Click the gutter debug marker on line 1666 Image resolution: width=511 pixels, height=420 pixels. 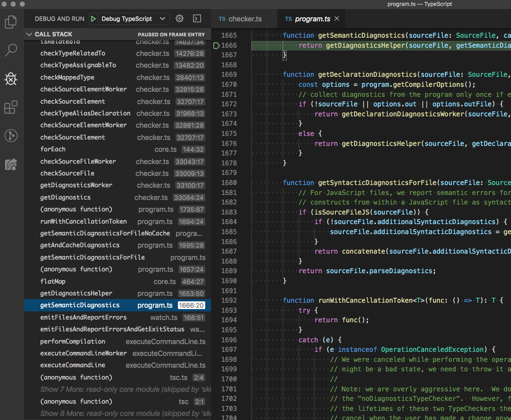(x=216, y=45)
